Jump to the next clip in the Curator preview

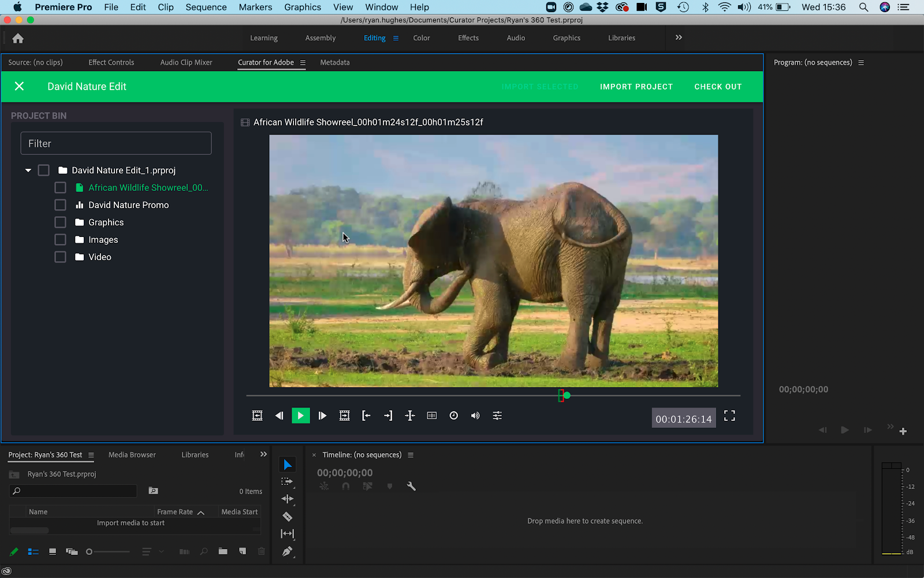[344, 416]
